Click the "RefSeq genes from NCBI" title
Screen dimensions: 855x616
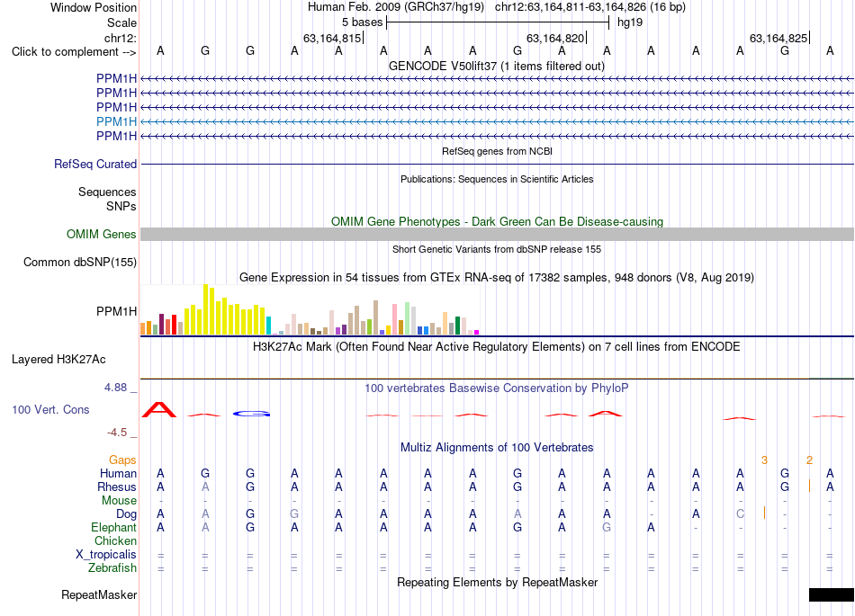(497, 151)
